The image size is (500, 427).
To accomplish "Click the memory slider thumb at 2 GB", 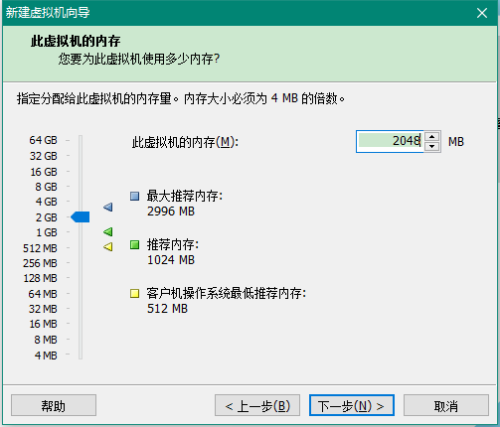I will click(x=80, y=217).
